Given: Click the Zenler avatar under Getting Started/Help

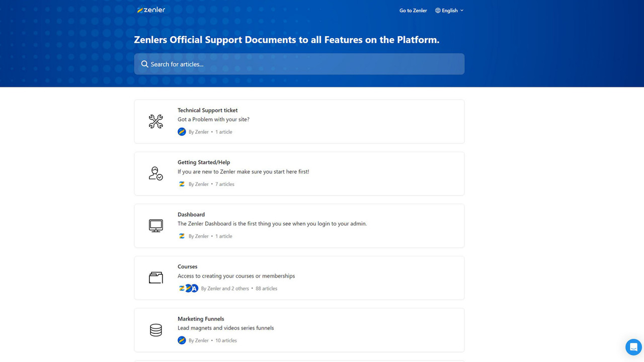Looking at the screenshot, I should click(x=182, y=184).
